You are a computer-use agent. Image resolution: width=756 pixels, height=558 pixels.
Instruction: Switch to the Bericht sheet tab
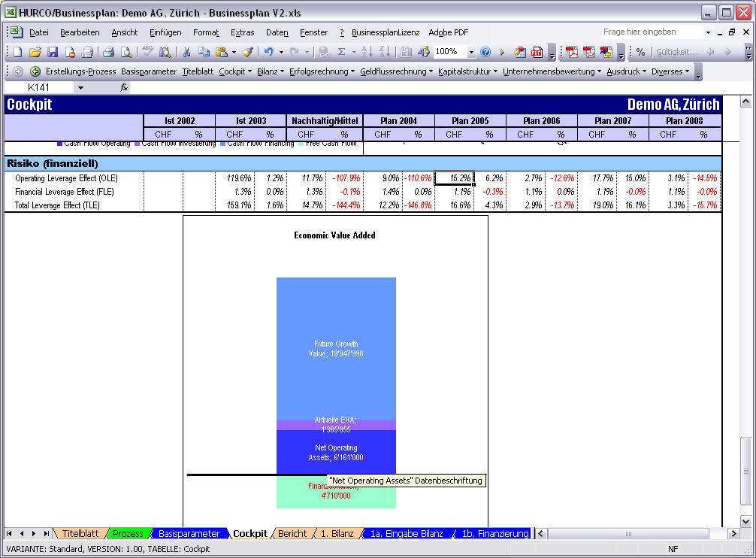click(x=292, y=533)
